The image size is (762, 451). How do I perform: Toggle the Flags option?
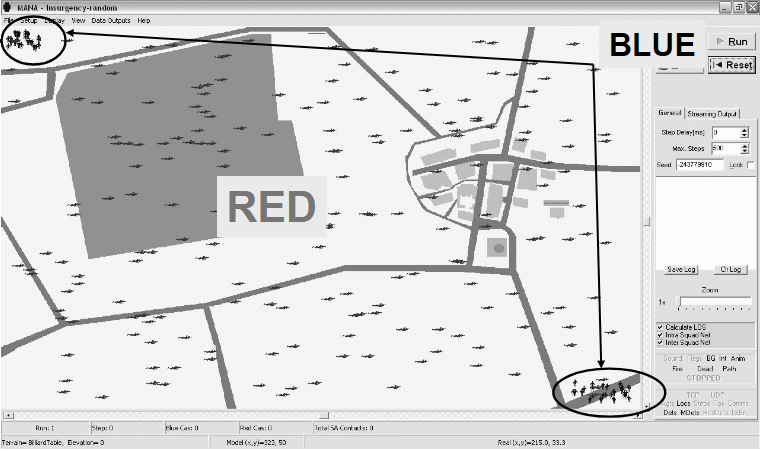coord(694,358)
